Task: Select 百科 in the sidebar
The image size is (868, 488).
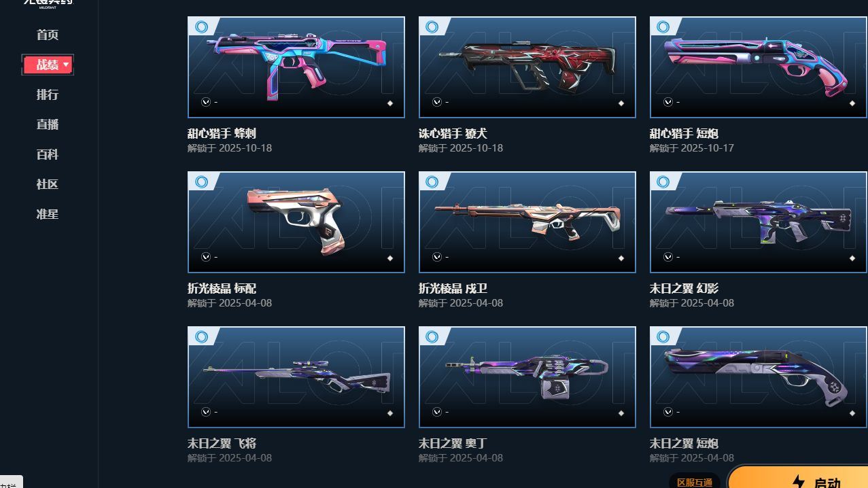Action: click(48, 154)
